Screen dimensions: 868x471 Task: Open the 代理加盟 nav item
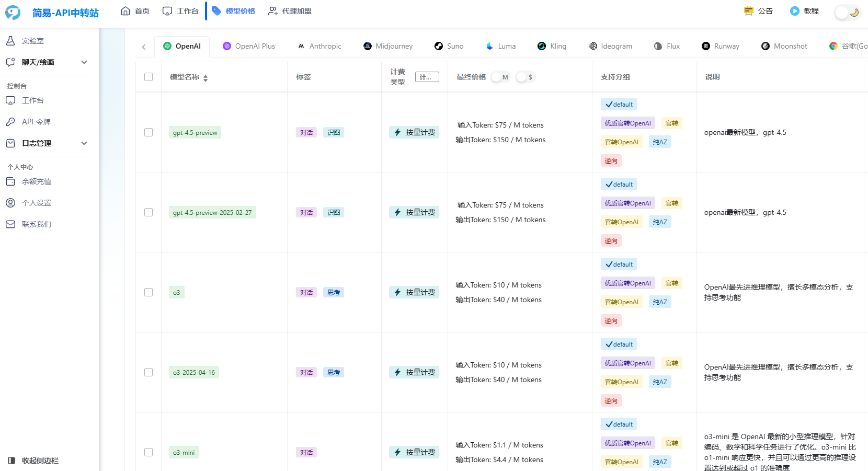coord(290,11)
